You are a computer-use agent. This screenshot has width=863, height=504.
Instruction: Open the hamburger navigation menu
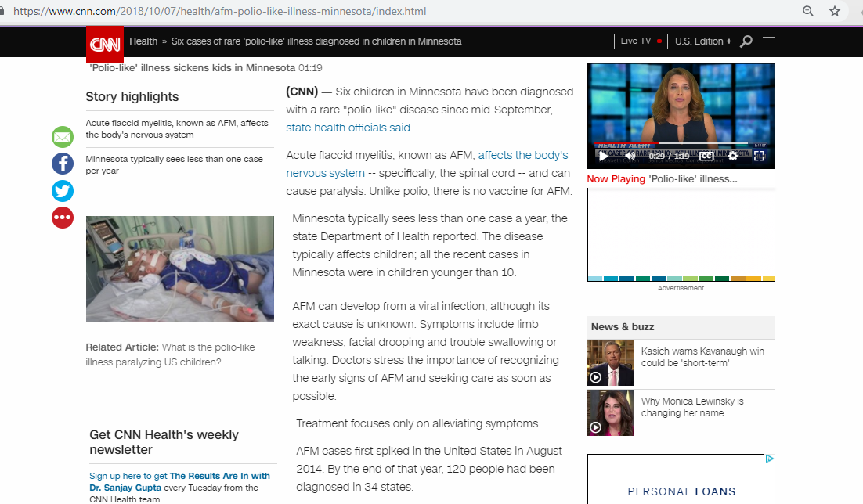[x=769, y=41]
